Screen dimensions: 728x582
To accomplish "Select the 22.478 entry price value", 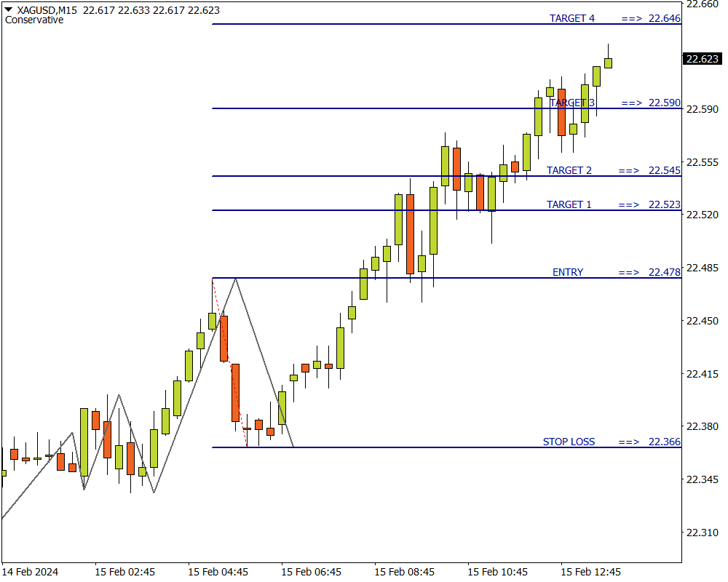I will tap(664, 272).
